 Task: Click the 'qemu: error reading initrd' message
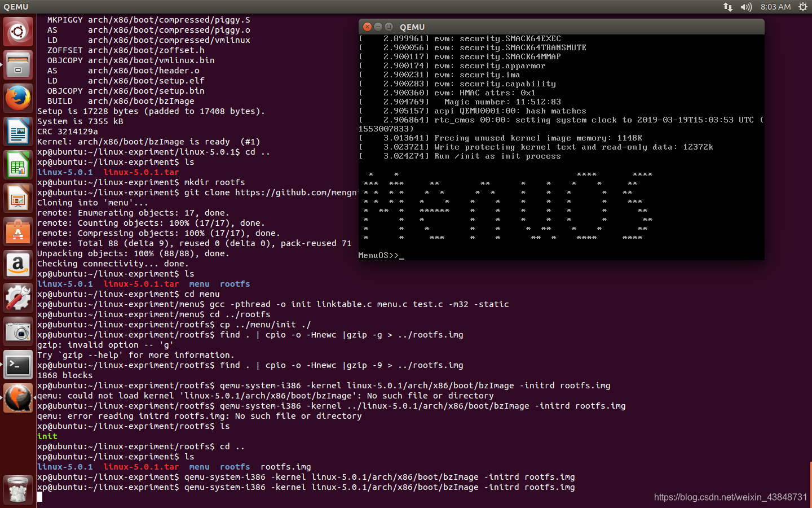click(200, 416)
